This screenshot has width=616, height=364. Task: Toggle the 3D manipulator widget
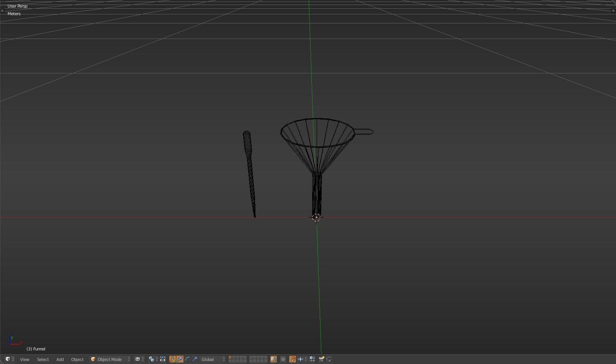(x=173, y=359)
